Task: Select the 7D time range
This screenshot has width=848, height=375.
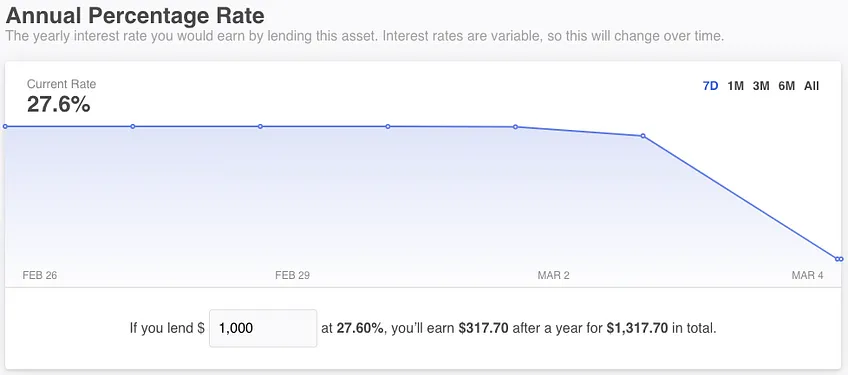Action: tap(710, 85)
